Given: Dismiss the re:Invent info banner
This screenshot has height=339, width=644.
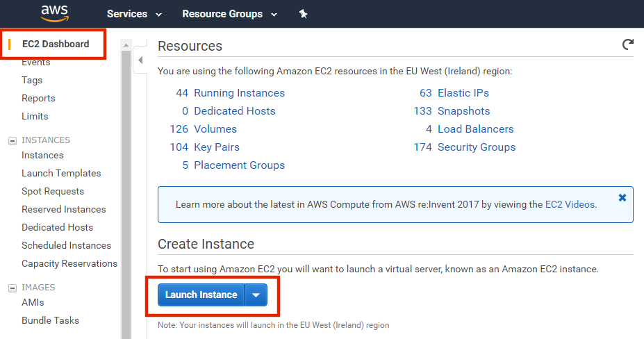Looking at the screenshot, I should [622, 198].
